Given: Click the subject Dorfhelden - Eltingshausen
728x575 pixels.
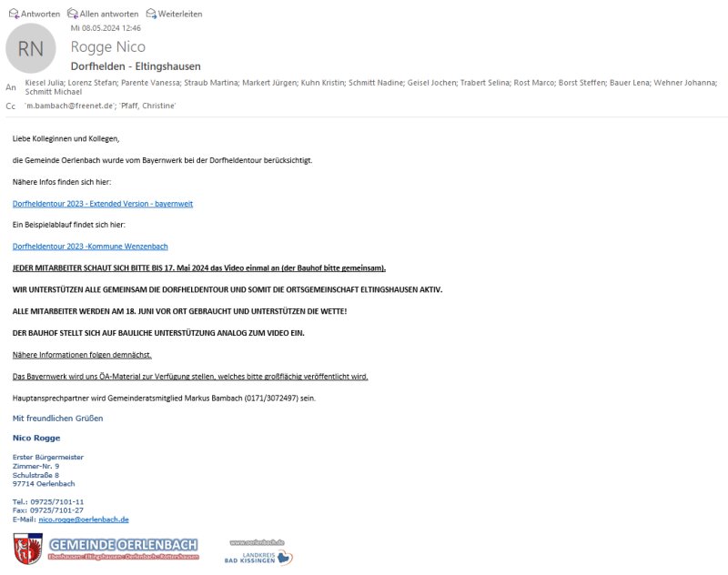Looking at the screenshot, I should point(136,66).
